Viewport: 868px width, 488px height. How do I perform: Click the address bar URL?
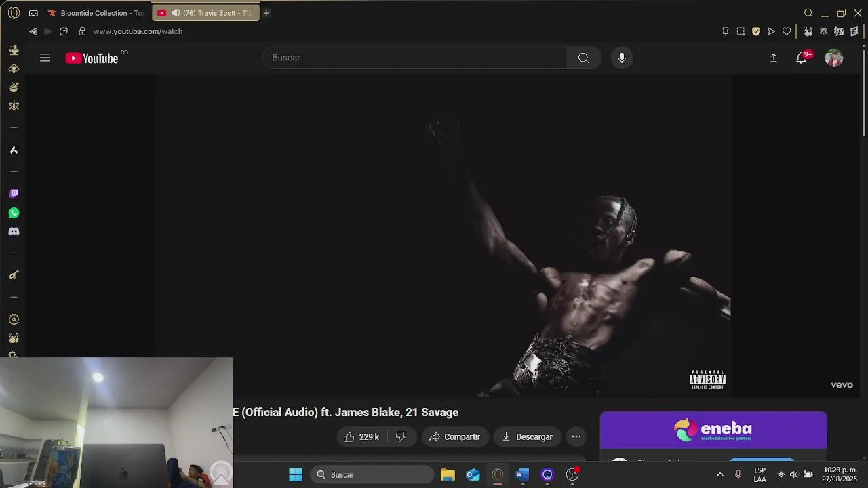coord(138,31)
